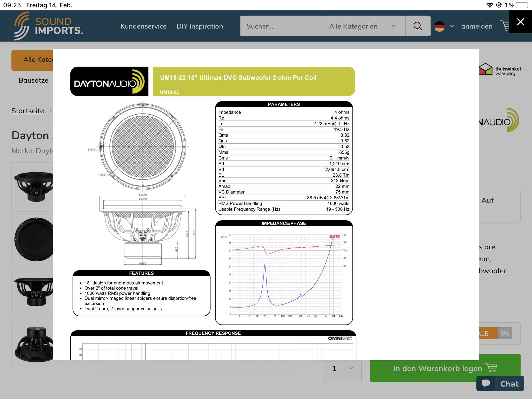
Task: Click the breadcrumb arrow after Startseite
Action: point(51,110)
